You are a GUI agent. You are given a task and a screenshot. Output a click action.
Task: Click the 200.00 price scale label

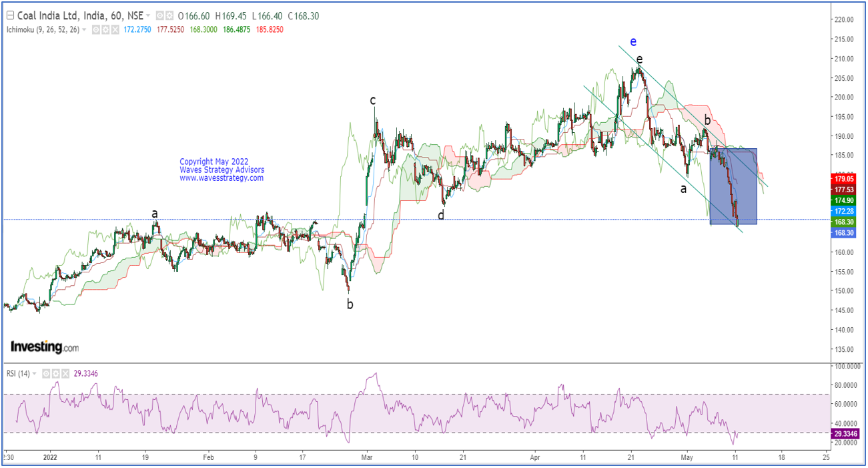[844, 97]
